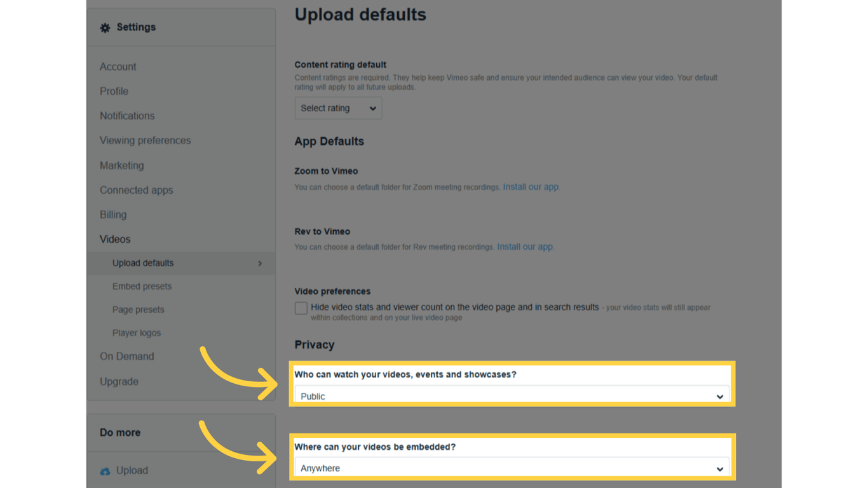868x488 pixels.
Task: Open Notifications settings
Action: click(127, 116)
